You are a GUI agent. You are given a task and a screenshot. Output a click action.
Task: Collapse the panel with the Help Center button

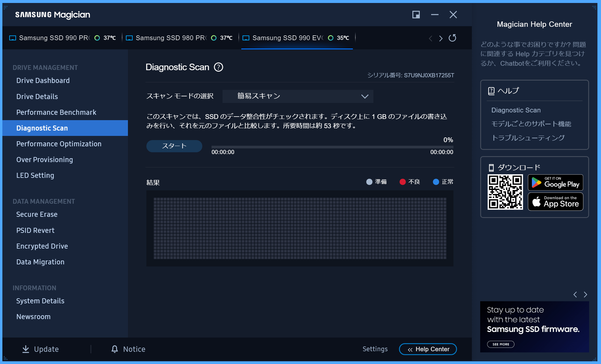tap(428, 349)
